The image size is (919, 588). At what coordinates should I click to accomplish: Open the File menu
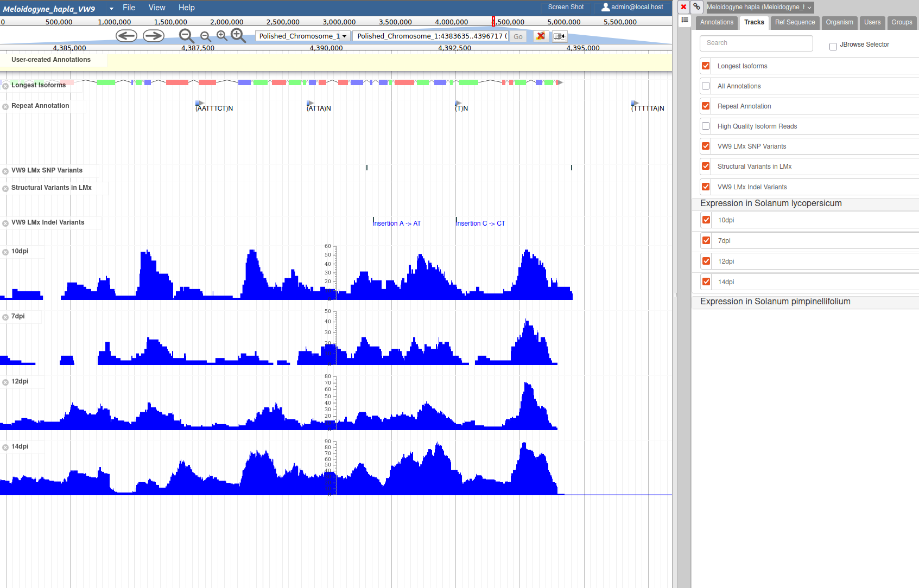click(129, 8)
